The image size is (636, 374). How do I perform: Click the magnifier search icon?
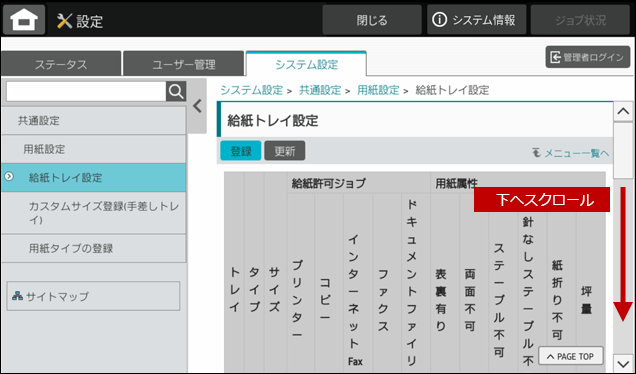tap(176, 92)
